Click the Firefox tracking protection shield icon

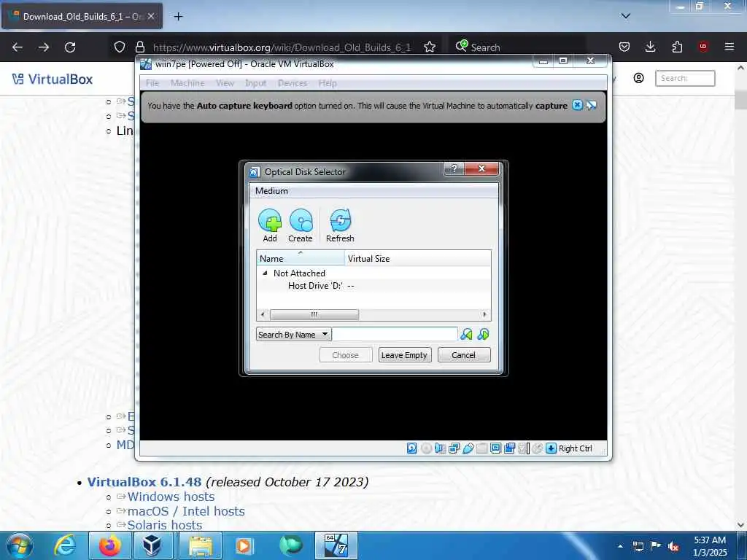120,47
